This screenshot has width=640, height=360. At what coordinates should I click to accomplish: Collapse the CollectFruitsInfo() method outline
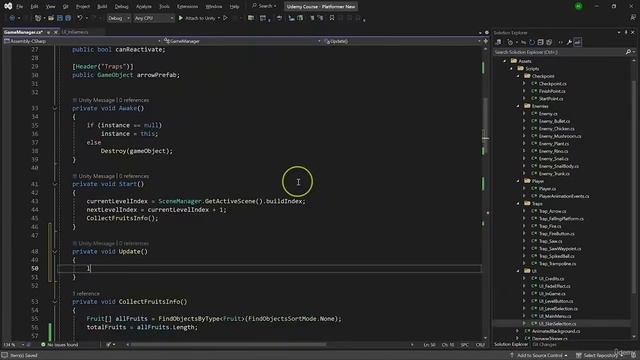[55, 302]
